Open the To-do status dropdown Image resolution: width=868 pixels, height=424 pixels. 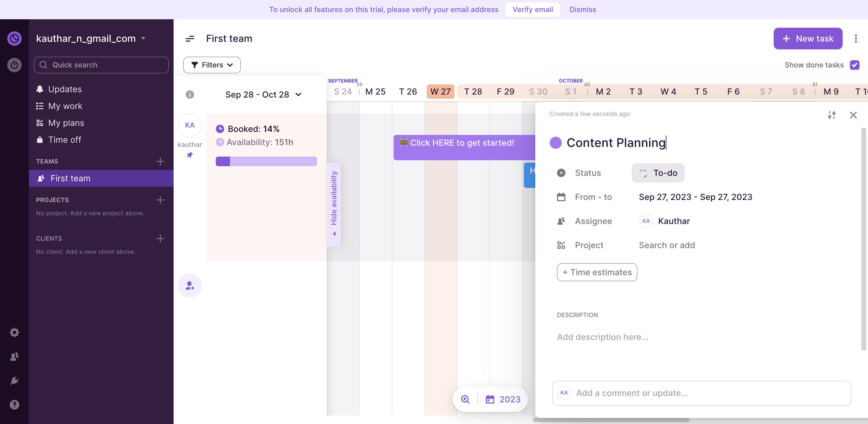click(x=658, y=173)
